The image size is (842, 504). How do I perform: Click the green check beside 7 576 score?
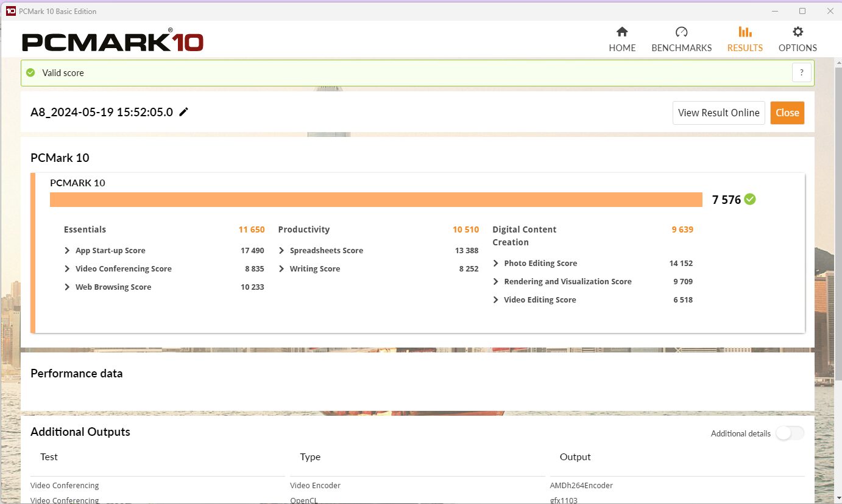point(750,200)
